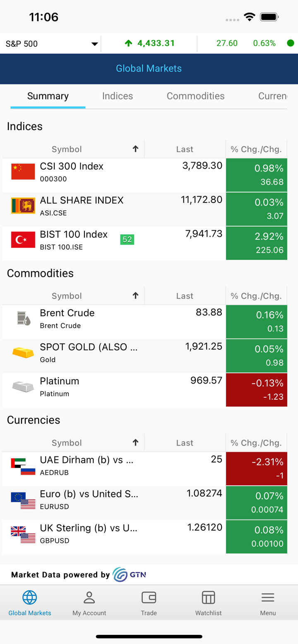Open the GTN market data link

coord(130,575)
